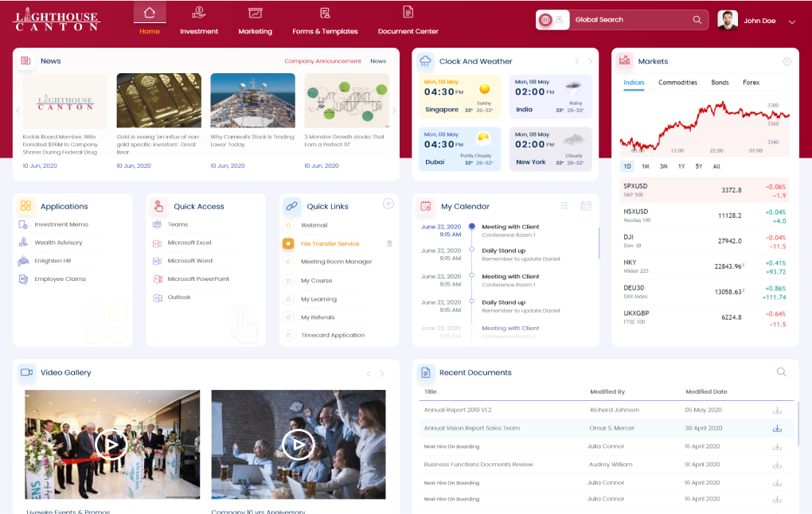
Task: Open the Document Center tab
Action: [408, 20]
